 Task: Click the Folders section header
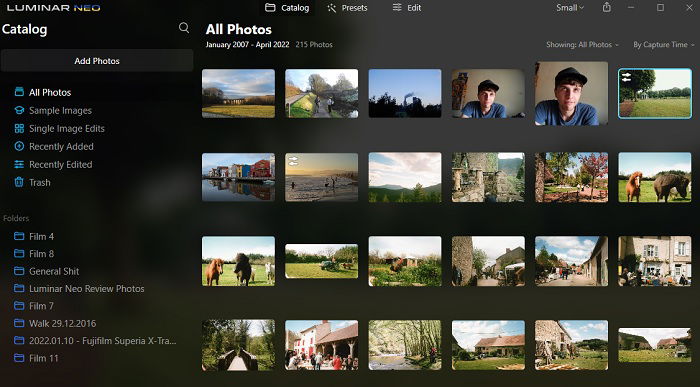16,218
